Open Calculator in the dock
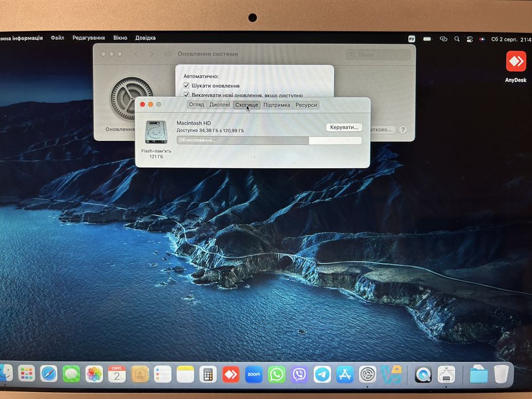Viewport: 532px width, 399px height. click(x=208, y=374)
